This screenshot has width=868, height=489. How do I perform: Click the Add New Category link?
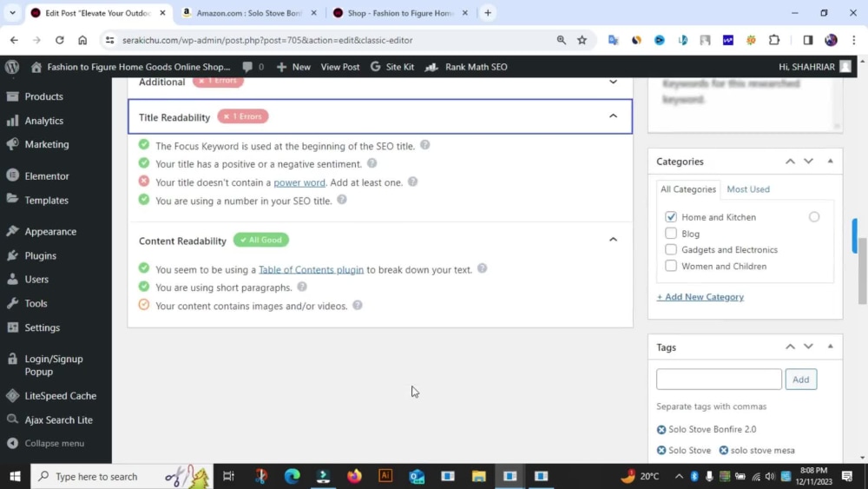click(x=700, y=297)
